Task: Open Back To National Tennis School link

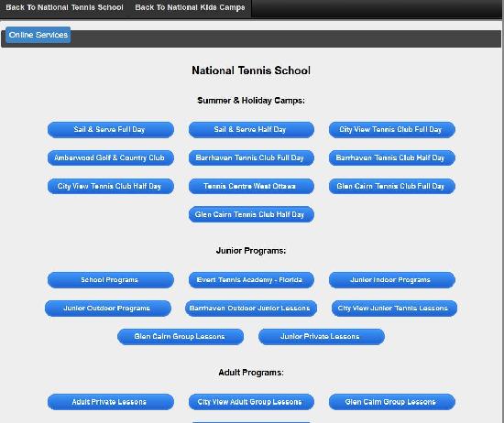Action: [65, 7]
